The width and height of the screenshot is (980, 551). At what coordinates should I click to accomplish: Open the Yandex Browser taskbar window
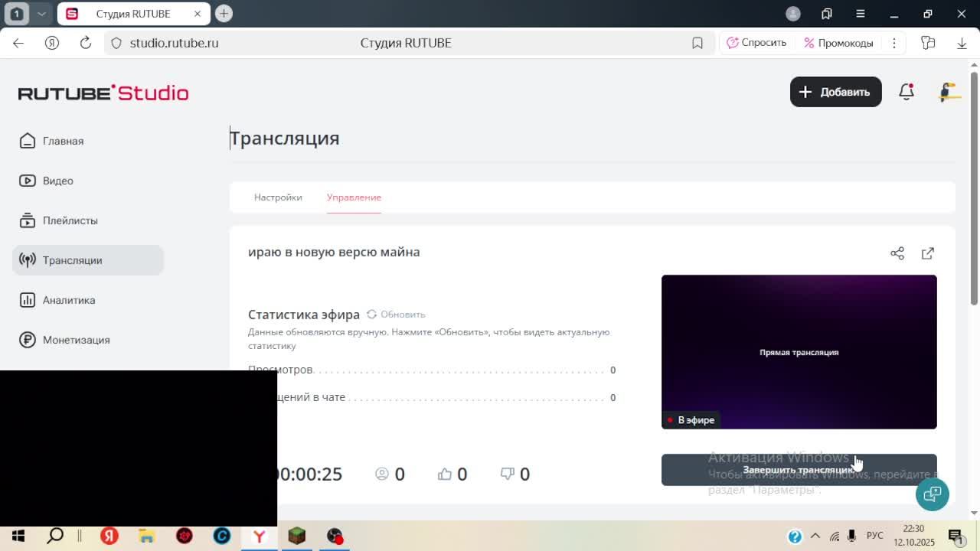tap(260, 536)
